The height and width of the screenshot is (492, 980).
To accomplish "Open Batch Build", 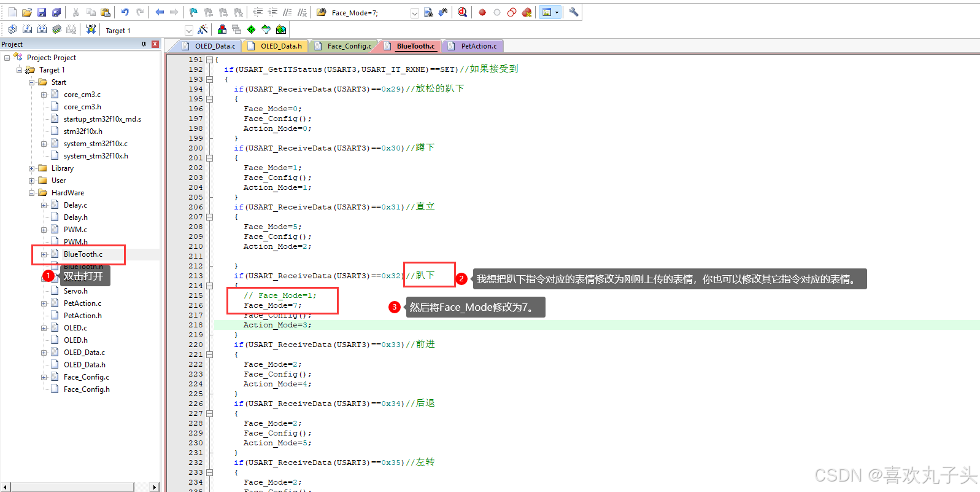I will 56,29.
